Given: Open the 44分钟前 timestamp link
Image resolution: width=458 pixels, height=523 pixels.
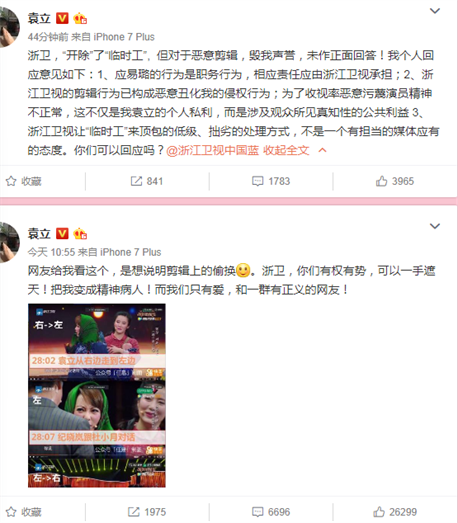Looking at the screenshot, I should pos(48,37).
